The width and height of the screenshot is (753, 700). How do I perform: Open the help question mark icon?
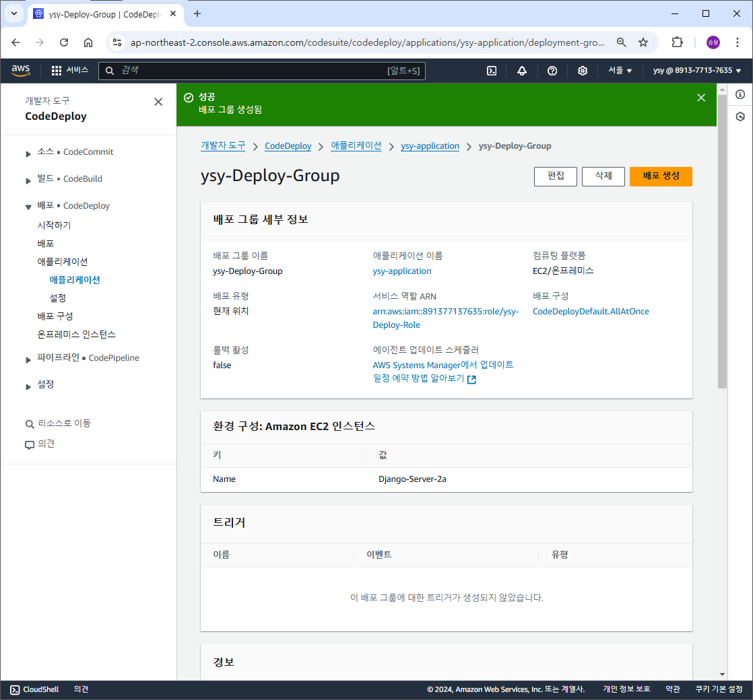pos(552,71)
